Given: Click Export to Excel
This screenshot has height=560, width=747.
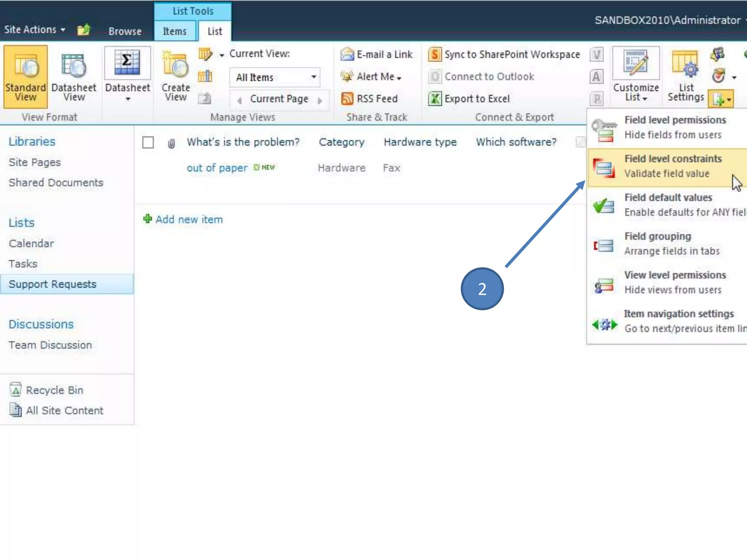Looking at the screenshot, I should tap(469, 99).
